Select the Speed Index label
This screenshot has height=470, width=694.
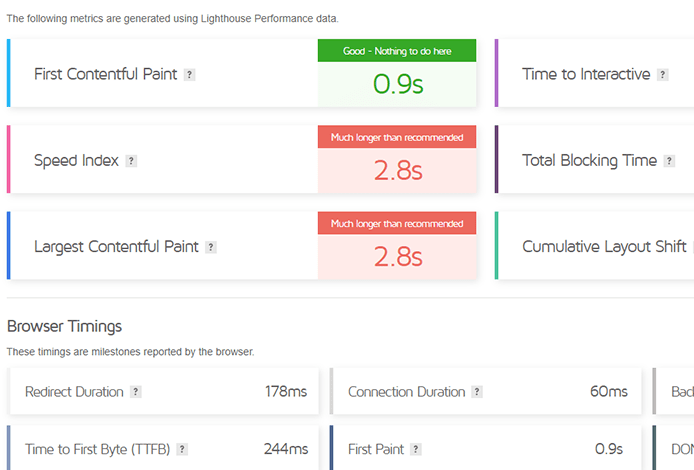[x=76, y=160]
